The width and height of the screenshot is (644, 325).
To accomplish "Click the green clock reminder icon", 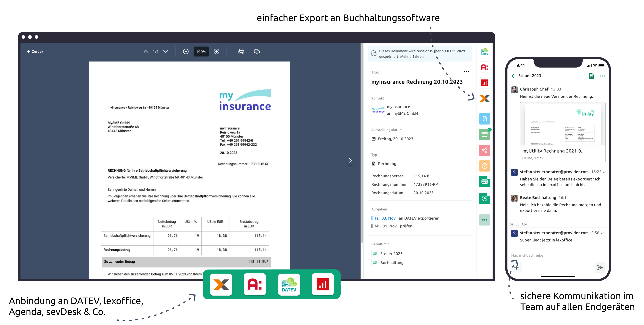I will (x=484, y=198).
